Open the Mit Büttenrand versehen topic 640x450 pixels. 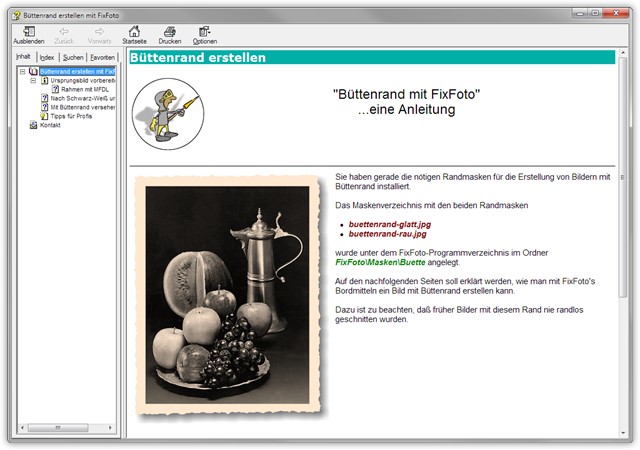(83, 107)
